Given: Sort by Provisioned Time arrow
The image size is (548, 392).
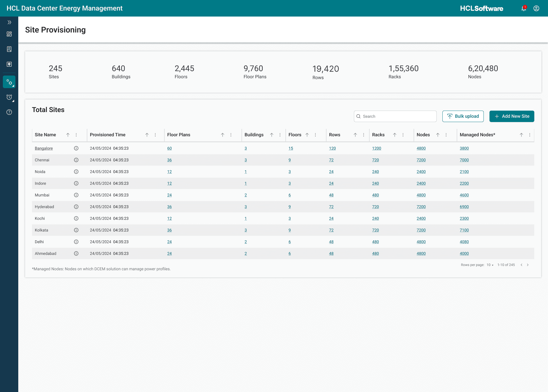Looking at the screenshot, I should (x=147, y=135).
